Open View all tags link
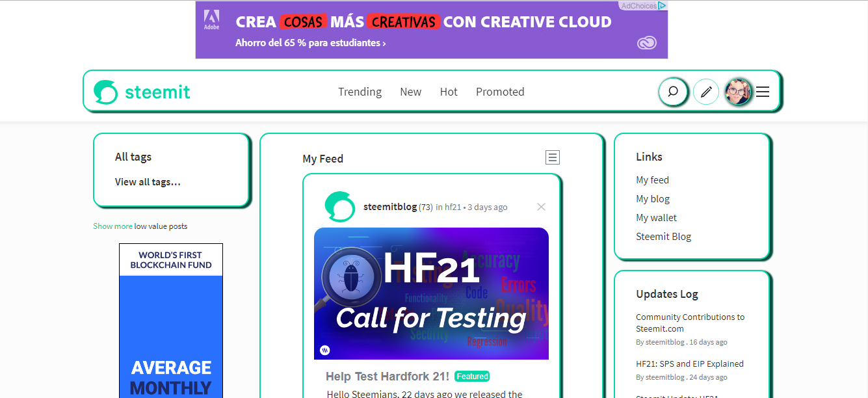Image resolution: width=868 pixels, height=398 pixels. 148,182
